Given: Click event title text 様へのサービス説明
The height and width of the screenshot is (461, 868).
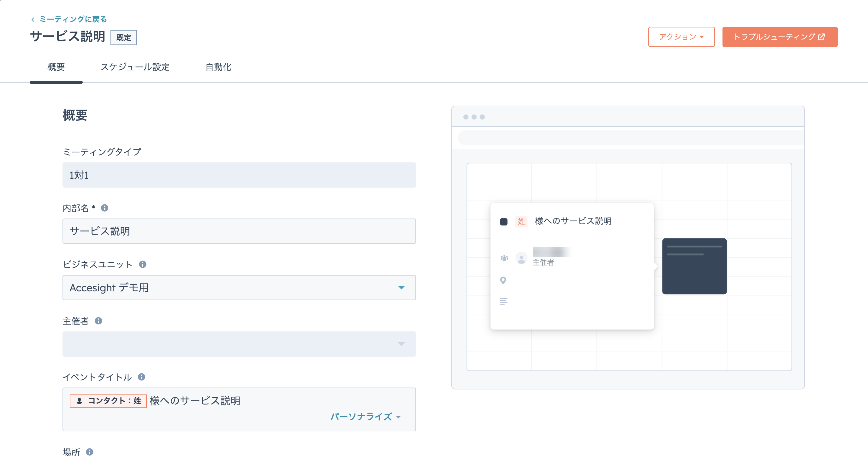Looking at the screenshot, I should (x=195, y=401).
